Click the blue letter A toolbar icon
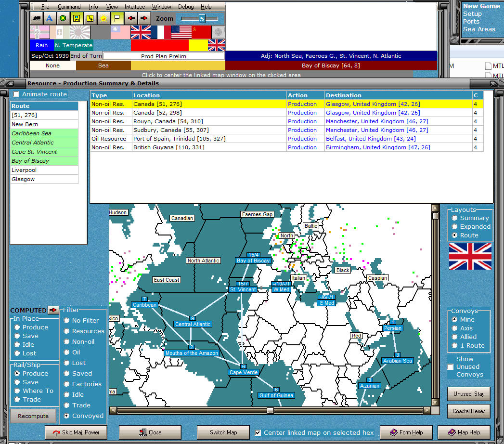This screenshot has width=504, height=444. [x=49, y=18]
